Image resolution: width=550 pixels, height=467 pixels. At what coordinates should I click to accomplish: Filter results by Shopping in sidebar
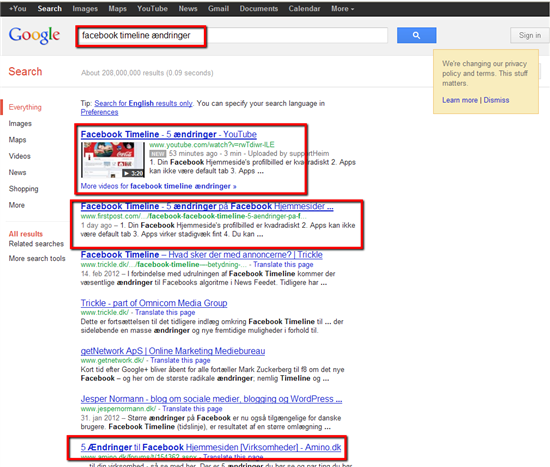pyautogui.click(x=24, y=189)
